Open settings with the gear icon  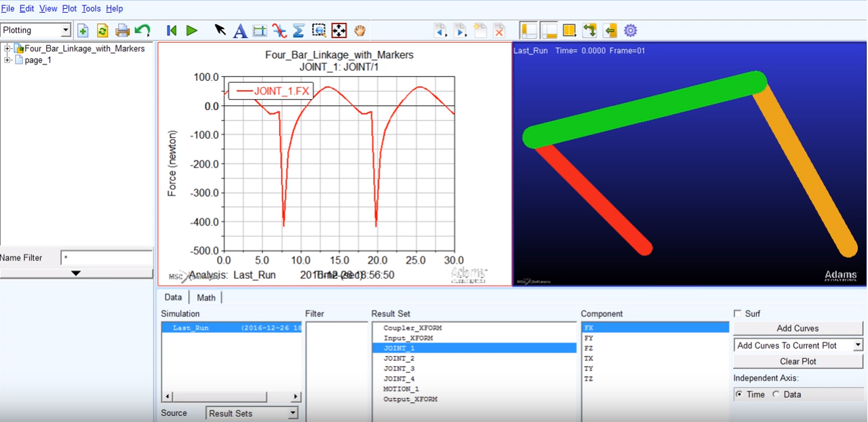click(x=631, y=31)
